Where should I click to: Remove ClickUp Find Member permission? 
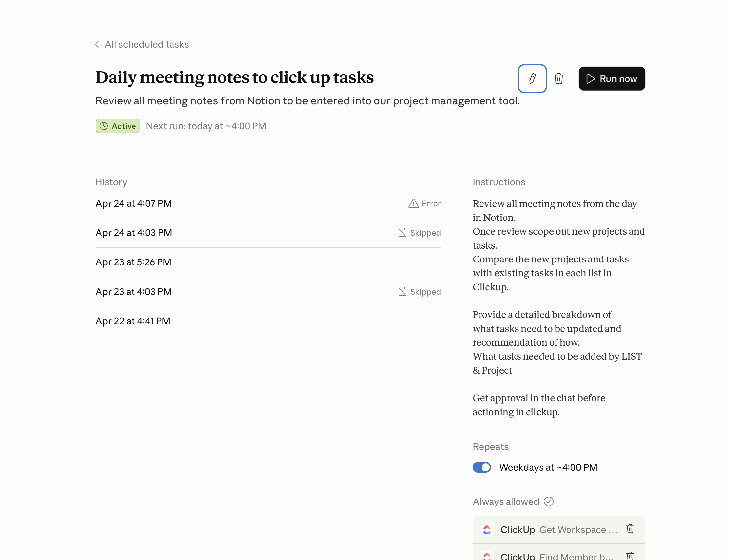click(x=630, y=556)
